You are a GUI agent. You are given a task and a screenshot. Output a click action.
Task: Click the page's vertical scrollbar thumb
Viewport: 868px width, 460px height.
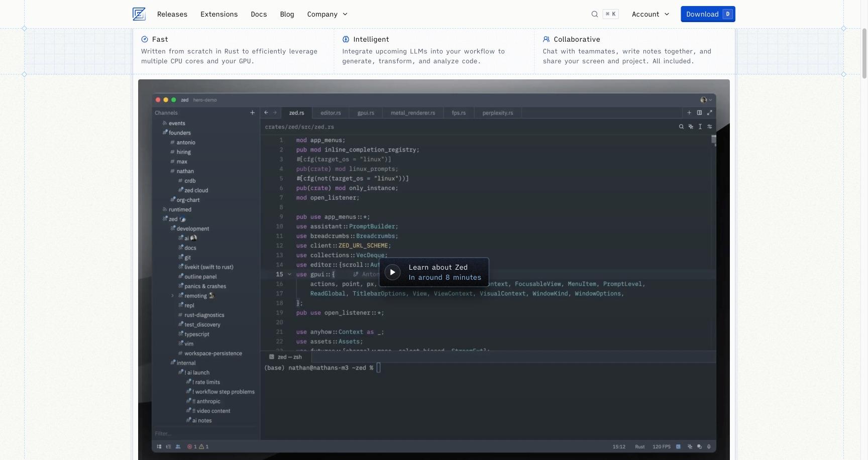864,54
